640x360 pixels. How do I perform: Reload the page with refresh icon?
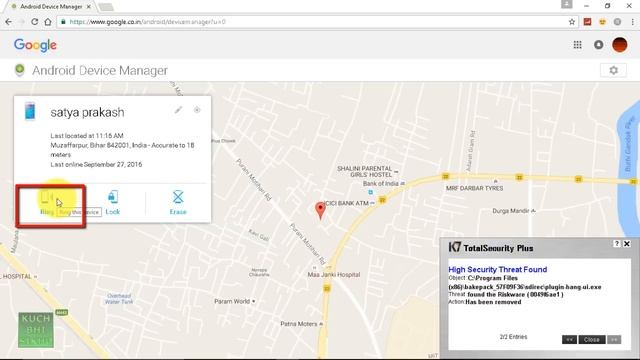click(35, 22)
